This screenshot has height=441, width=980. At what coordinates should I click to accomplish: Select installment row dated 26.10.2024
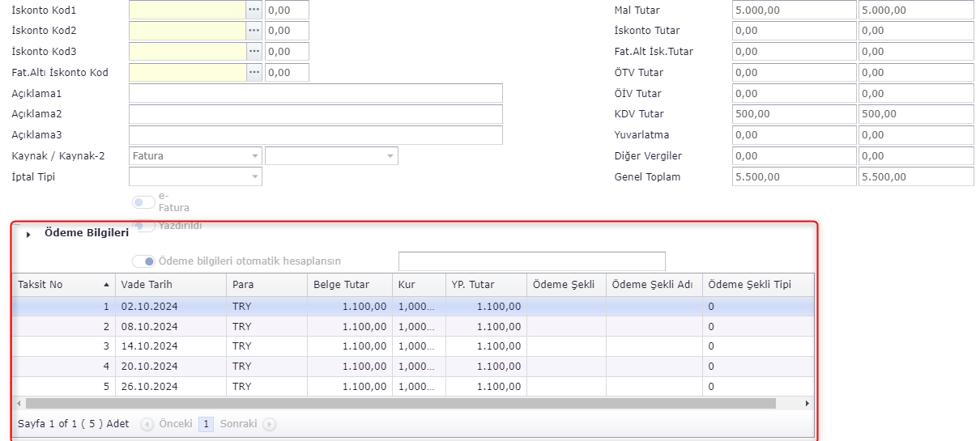tap(413, 387)
